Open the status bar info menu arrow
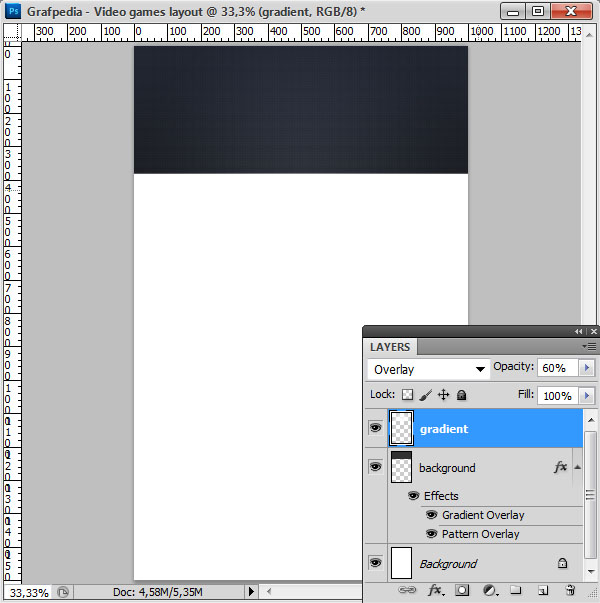The width and height of the screenshot is (600, 603). point(251,591)
